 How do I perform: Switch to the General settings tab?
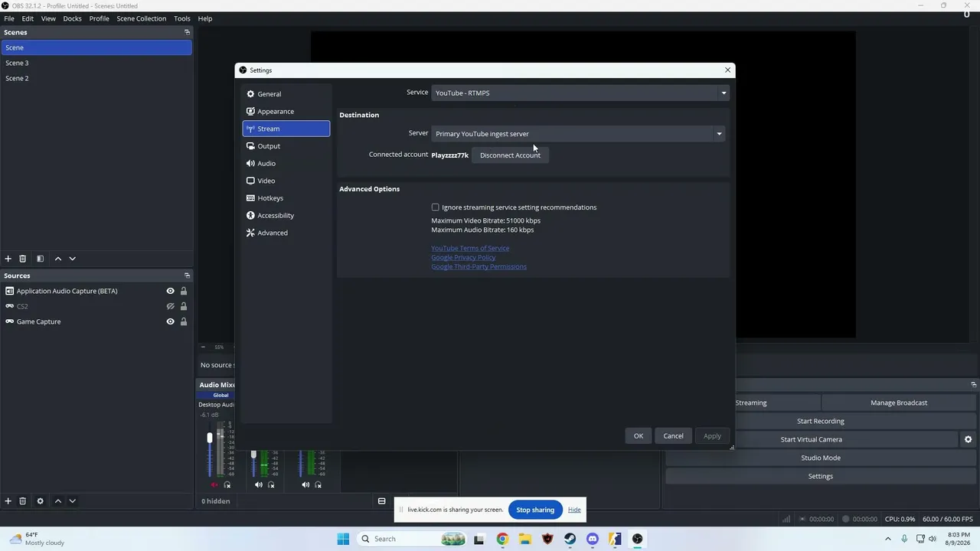click(x=286, y=94)
